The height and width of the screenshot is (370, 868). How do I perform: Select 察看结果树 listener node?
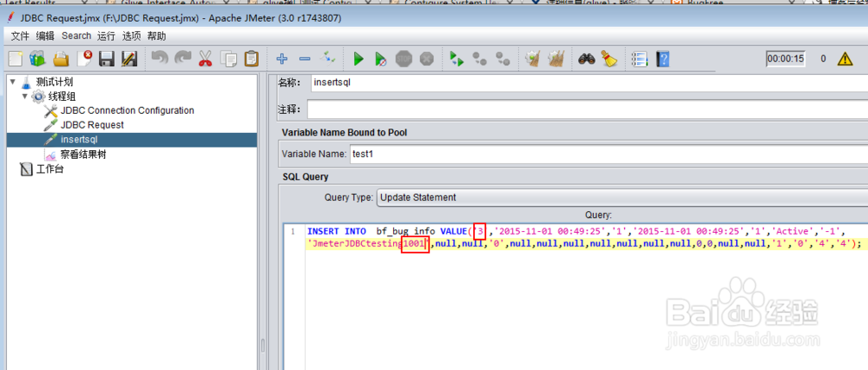(83, 155)
